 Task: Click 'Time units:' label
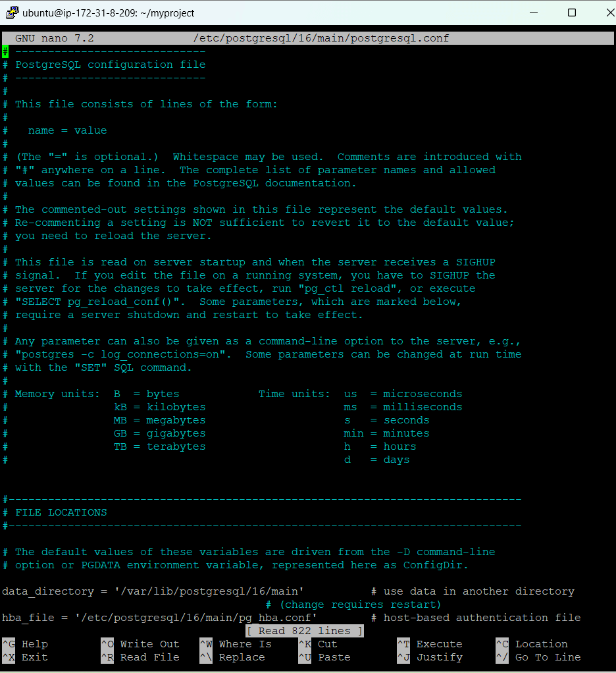(294, 394)
